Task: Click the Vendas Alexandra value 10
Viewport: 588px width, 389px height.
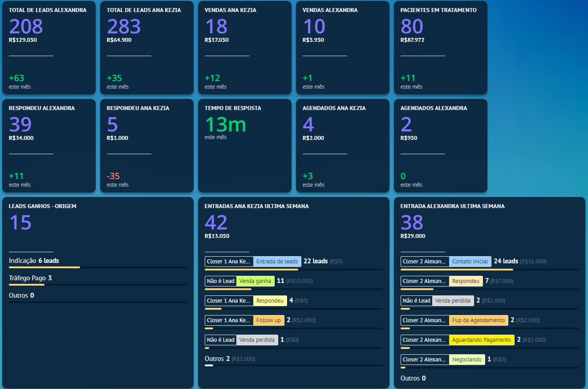Action: [x=314, y=27]
